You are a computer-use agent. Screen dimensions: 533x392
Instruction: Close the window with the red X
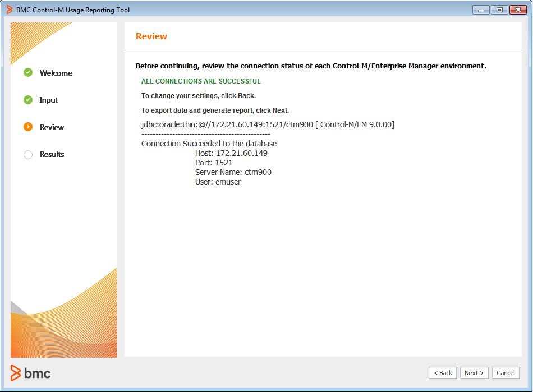pyautogui.click(x=518, y=10)
